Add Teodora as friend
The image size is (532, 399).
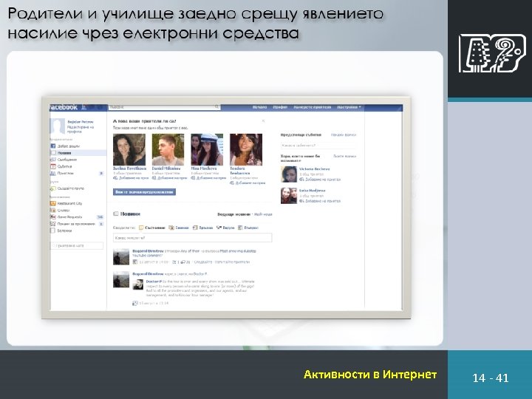pos(248,183)
